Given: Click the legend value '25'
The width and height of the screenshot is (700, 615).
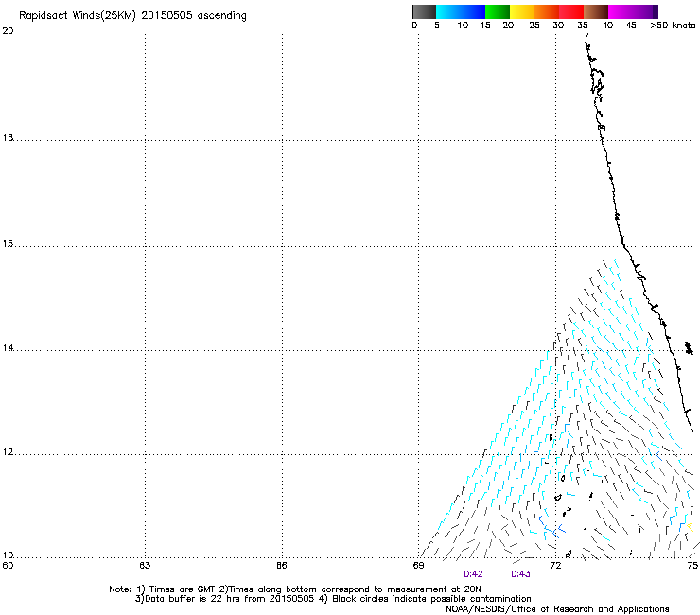Looking at the screenshot, I should tap(534, 26).
